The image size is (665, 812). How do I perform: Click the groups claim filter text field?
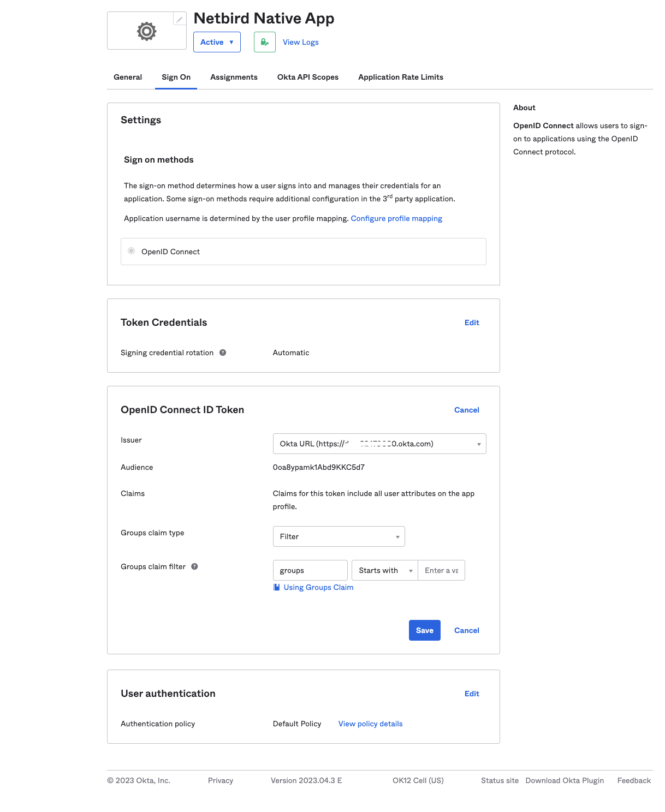[x=310, y=570]
